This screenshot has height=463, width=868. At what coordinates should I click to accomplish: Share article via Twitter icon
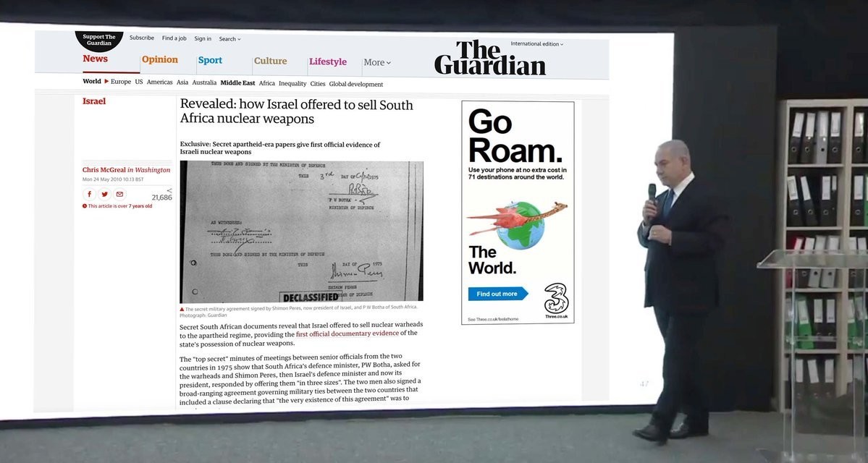coord(104,194)
